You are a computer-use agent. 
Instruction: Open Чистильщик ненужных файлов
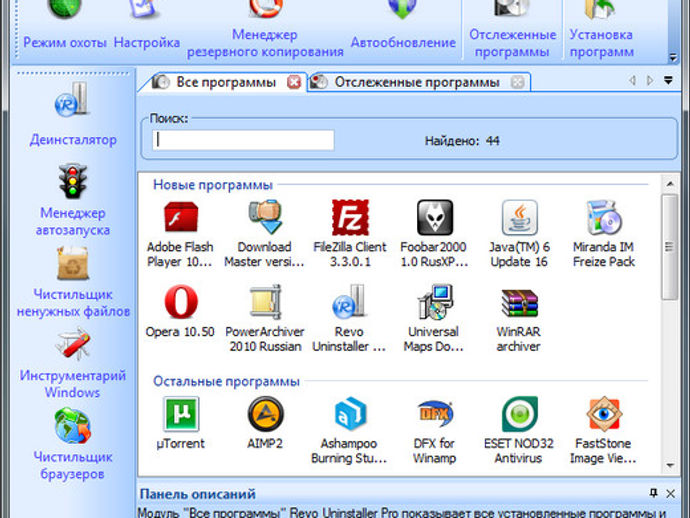point(73,283)
